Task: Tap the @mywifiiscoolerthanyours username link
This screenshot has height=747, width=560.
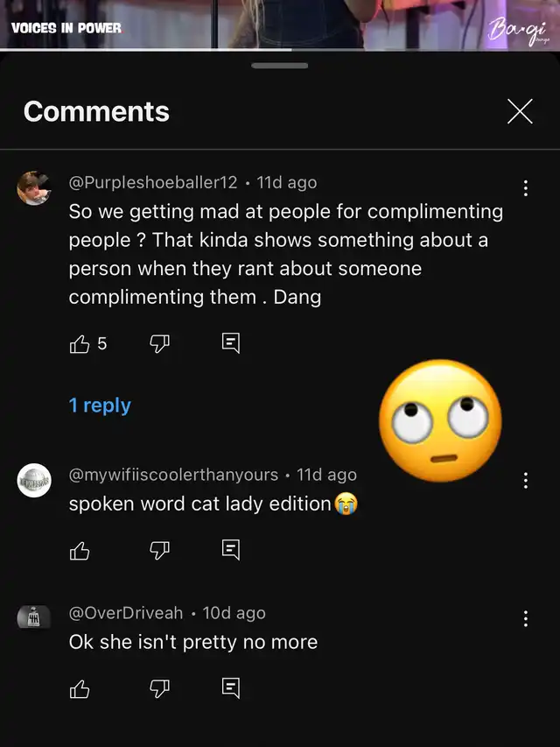Action: 173,475
